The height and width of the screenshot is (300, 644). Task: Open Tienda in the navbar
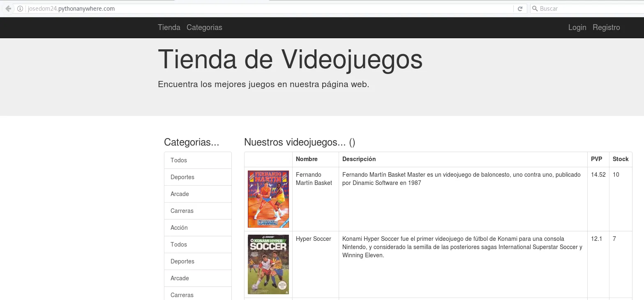tap(169, 28)
